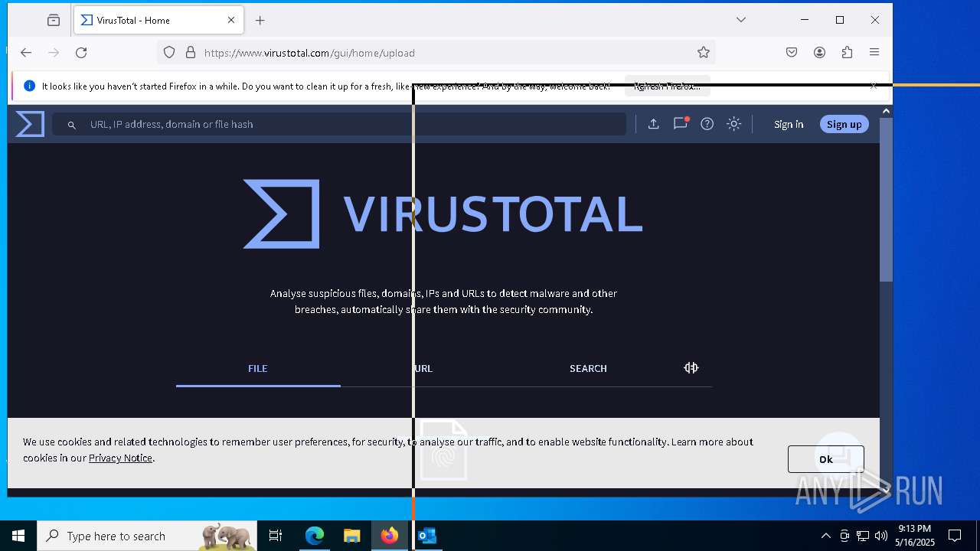Click the API icon next to SEARCH

pyautogui.click(x=691, y=368)
